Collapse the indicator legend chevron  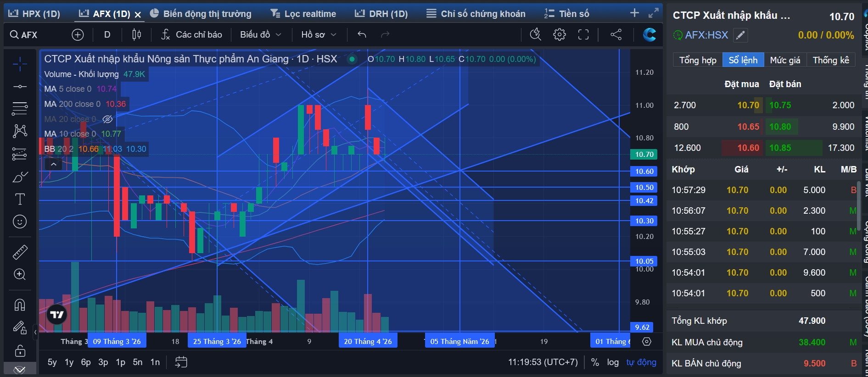[54, 164]
